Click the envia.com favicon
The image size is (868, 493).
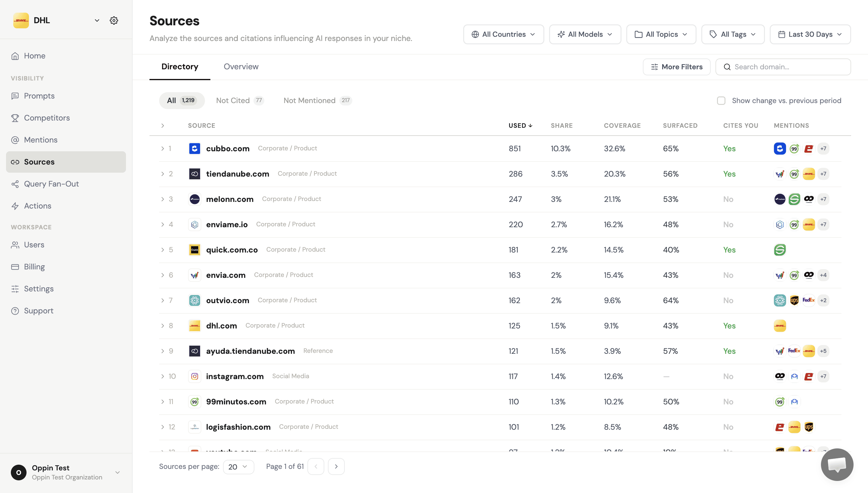tap(195, 275)
